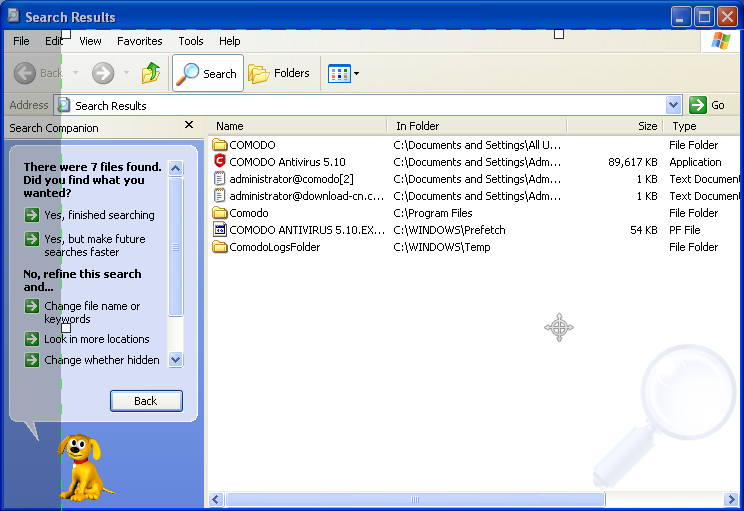Click the animated search dog
Viewport: 744px width, 511px height.
pos(84,467)
